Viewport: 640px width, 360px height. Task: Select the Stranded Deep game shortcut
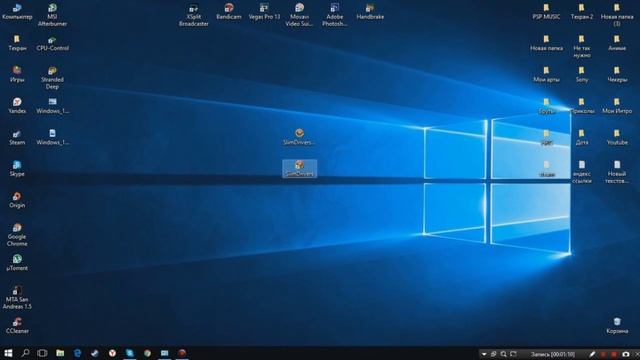[52, 78]
